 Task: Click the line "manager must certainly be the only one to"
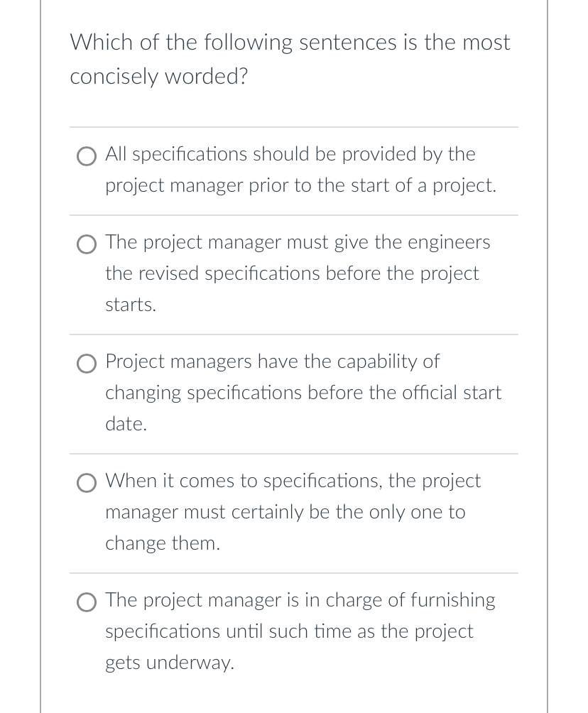point(285,512)
